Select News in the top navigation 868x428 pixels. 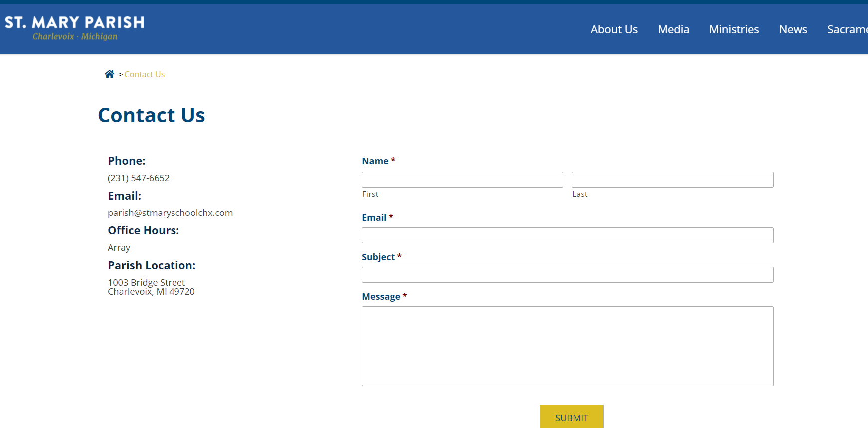tap(793, 29)
